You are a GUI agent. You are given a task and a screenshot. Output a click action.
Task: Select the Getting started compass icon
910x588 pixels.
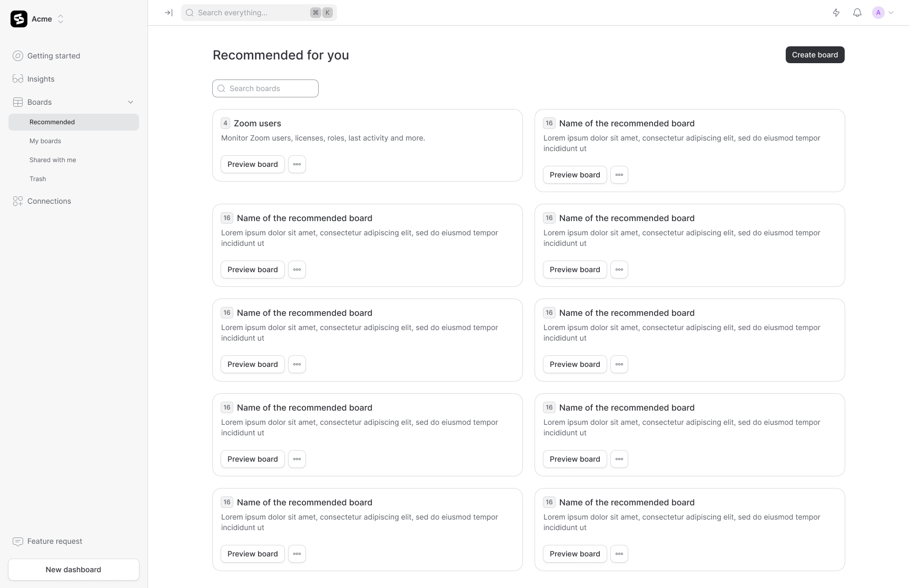pyautogui.click(x=18, y=55)
